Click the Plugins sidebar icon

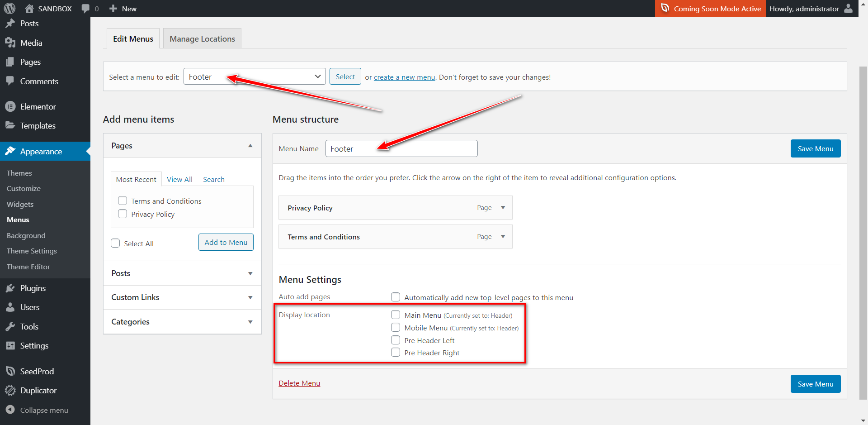click(x=10, y=288)
